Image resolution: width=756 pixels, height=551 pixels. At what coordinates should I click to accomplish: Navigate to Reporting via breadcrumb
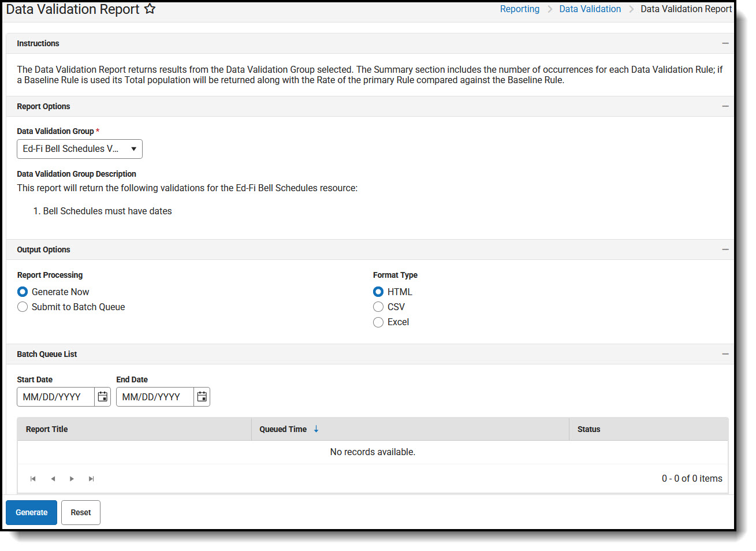pyautogui.click(x=519, y=9)
